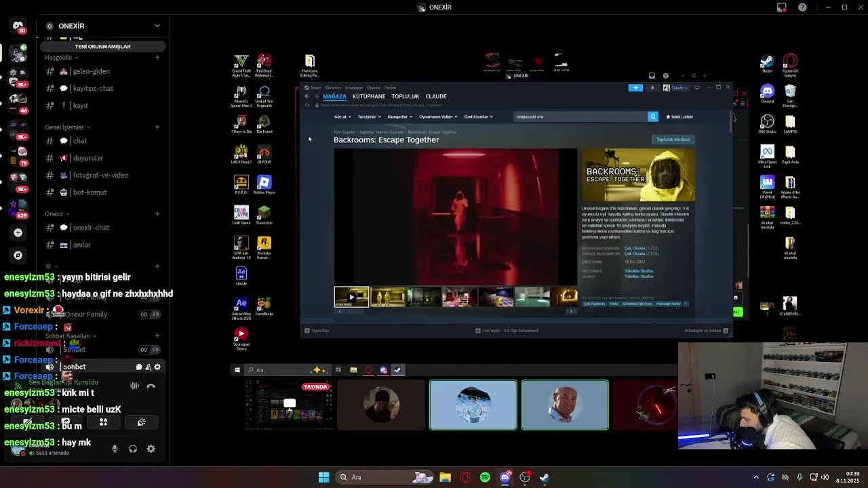Open Claude account dropdown in Steam

(676, 87)
